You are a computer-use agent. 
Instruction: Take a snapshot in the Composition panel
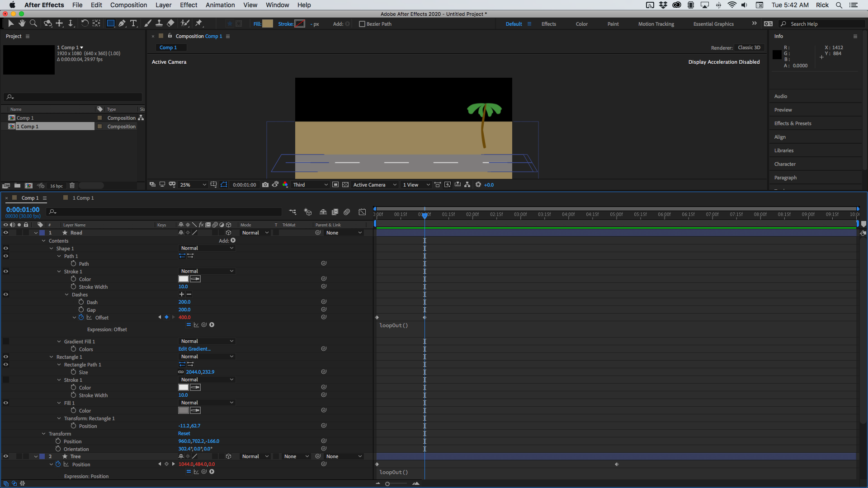click(x=265, y=184)
